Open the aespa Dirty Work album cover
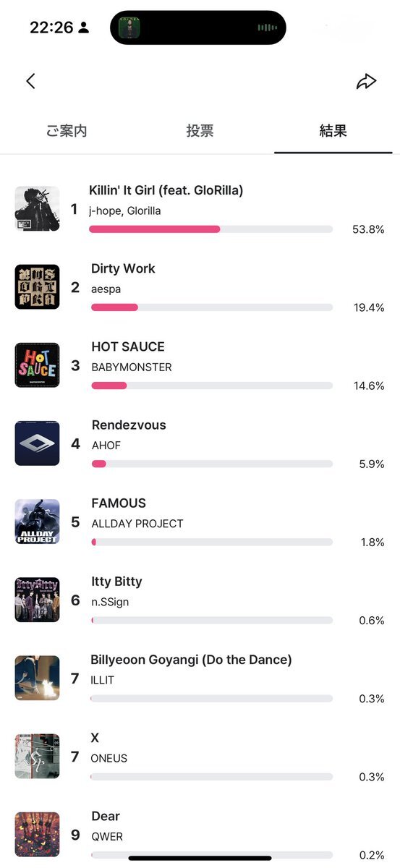The image size is (400, 868). 37,287
